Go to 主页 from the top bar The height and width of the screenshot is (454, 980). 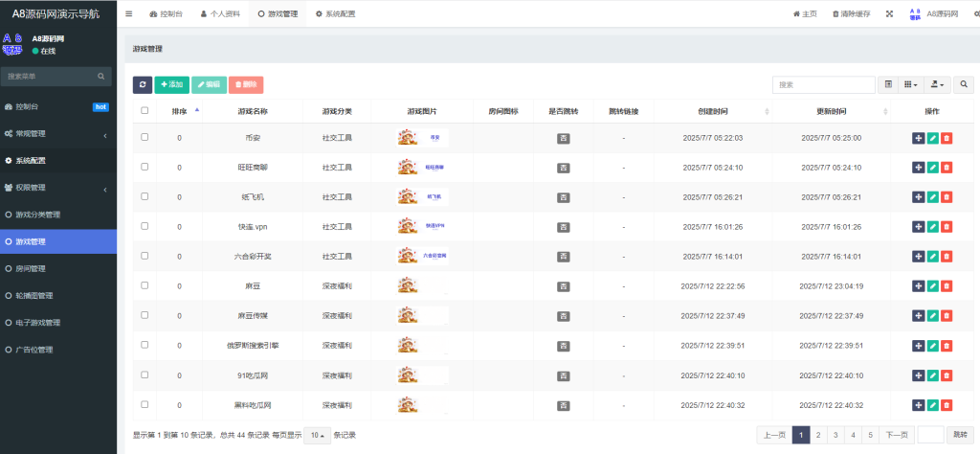(x=805, y=13)
